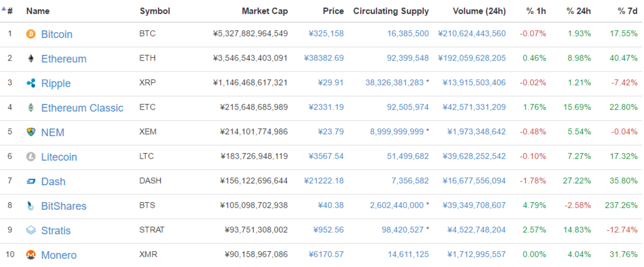Click the Monero orange icon

[31, 254]
